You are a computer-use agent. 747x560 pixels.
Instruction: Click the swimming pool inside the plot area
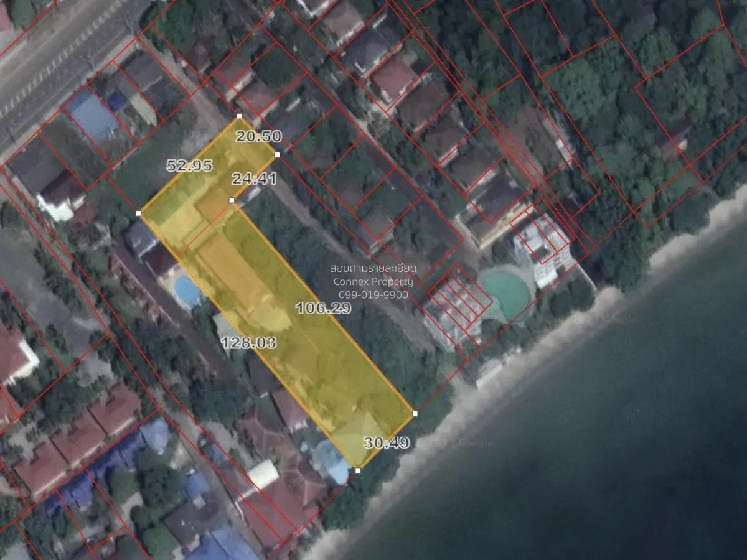point(186,288)
